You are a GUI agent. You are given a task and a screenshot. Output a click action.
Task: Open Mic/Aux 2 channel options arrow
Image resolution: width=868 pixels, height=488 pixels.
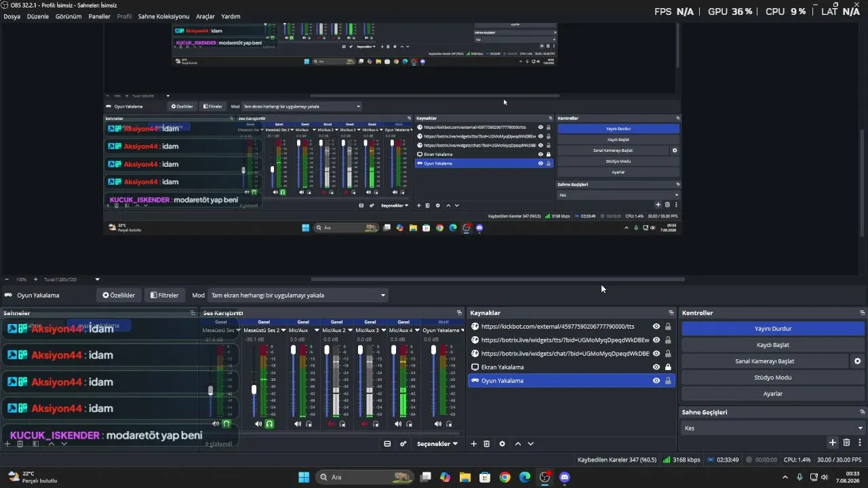click(x=351, y=331)
